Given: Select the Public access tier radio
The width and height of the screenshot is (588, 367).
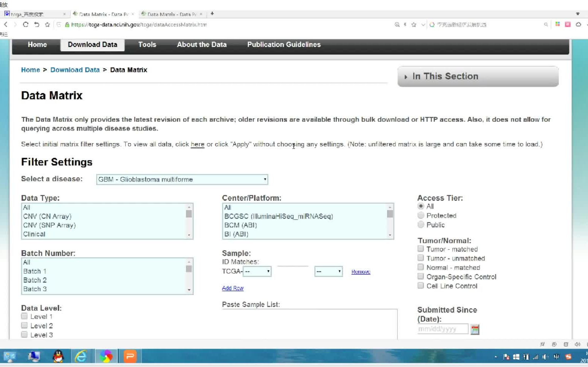Looking at the screenshot, I should point(421,225).
